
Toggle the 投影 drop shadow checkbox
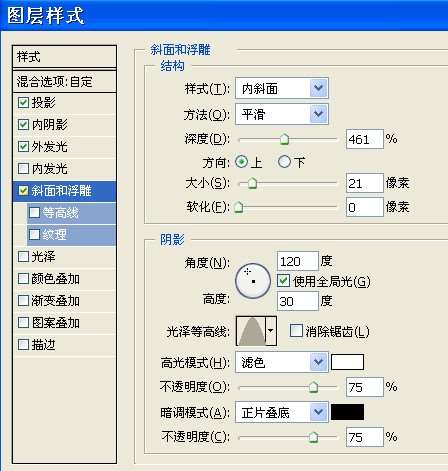tap(23, 103)
